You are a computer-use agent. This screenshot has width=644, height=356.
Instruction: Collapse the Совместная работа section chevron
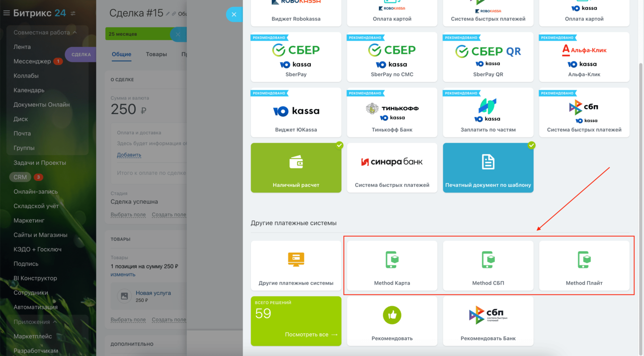[74, 33]
